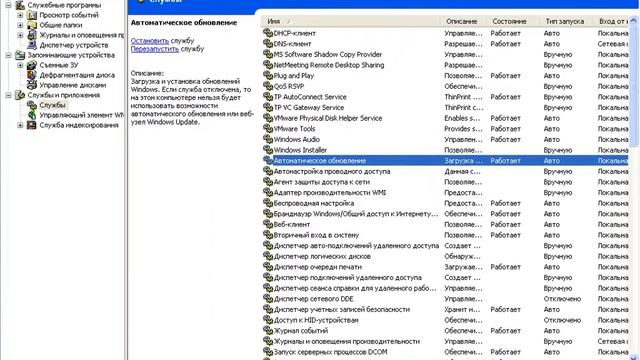This screenshot has height=360, width=640.
Task: Expand the Служба индексирования node
Action: [20, 125]
